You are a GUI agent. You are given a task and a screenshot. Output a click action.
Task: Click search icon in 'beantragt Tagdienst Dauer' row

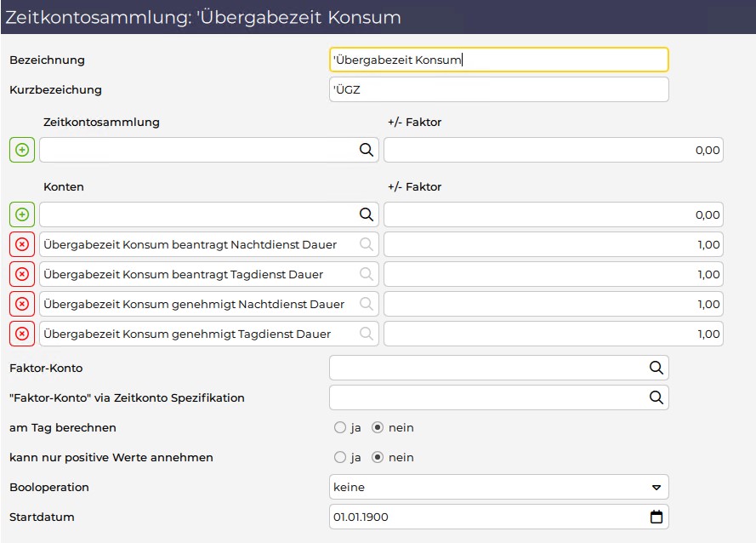click(367, 275)
